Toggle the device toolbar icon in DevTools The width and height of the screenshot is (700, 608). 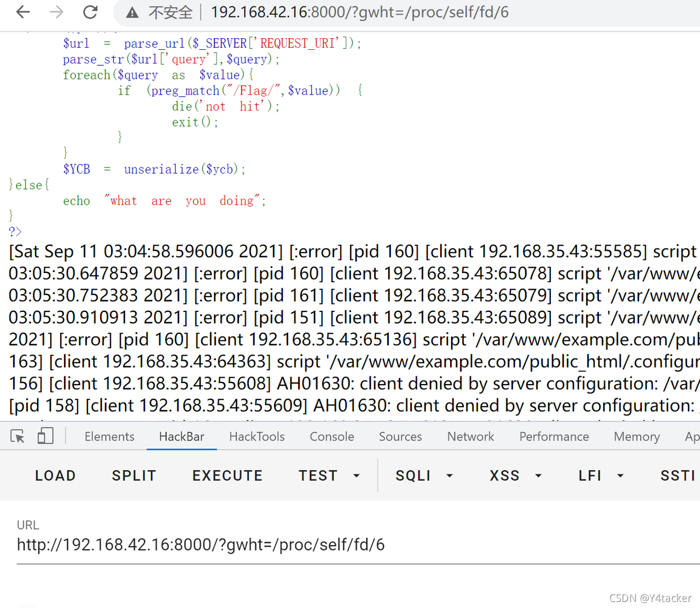click(x=45, y=436)
